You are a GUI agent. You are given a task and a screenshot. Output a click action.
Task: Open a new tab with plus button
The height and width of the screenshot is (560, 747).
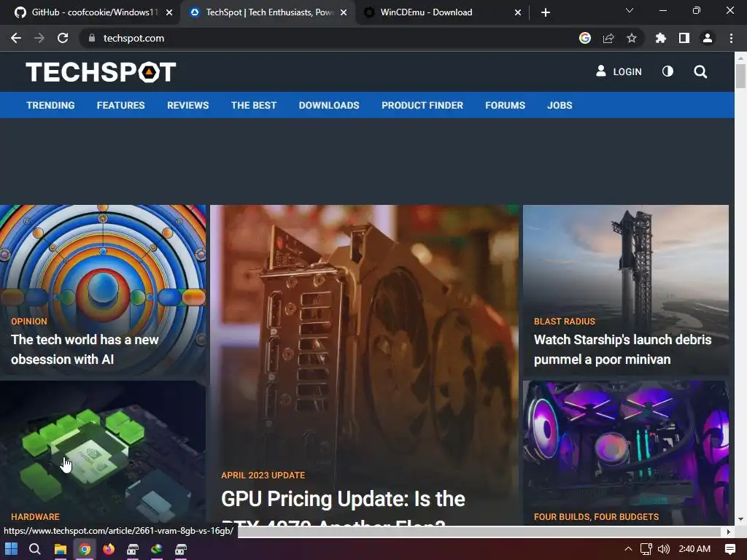tap(546, 12)
